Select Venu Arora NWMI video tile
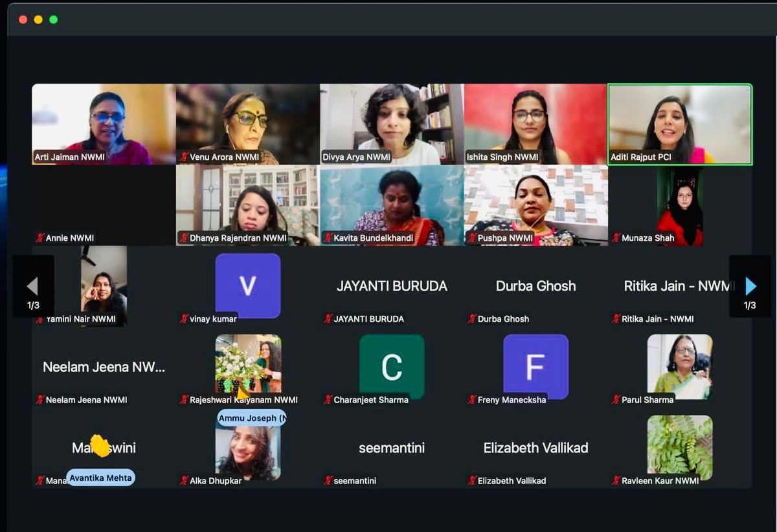This screenshot has width=777, height=532. pos(247,124)
